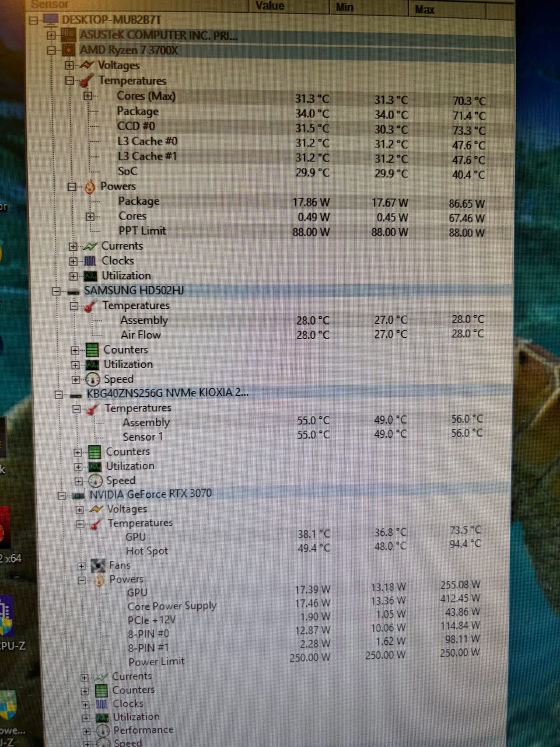This screenshot has width=560, height=747.
Task: Expand the CPU Utilization section
Action: click(73, 276)
